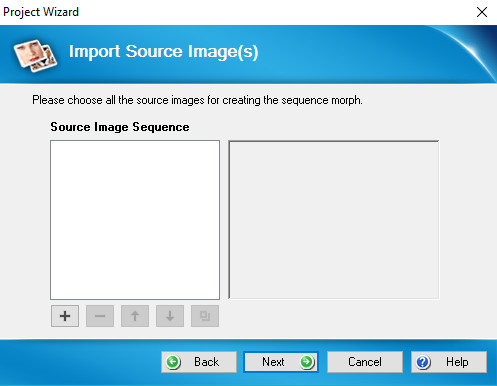The width and height of the screenshot is (497, 386).
Task: Go back to the previous wizard step
Action: (x=199, y=362)
